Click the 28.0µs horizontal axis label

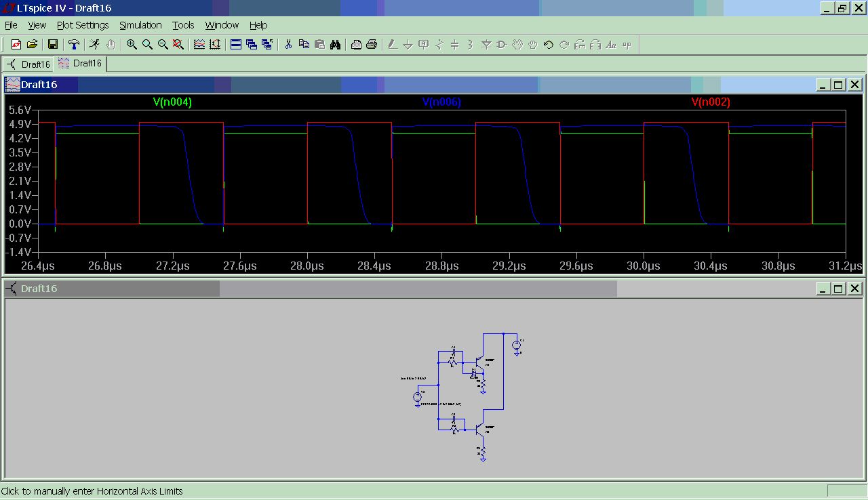[307, 266]
